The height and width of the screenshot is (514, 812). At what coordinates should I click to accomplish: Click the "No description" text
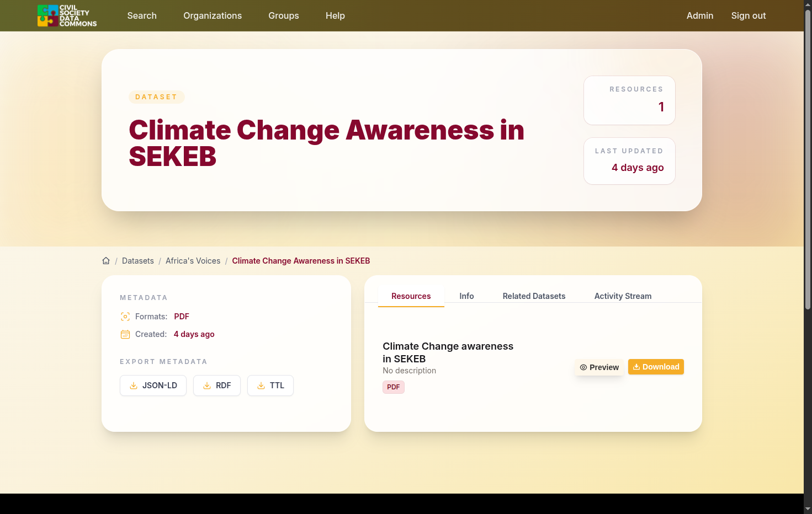(x=409, y=371)
